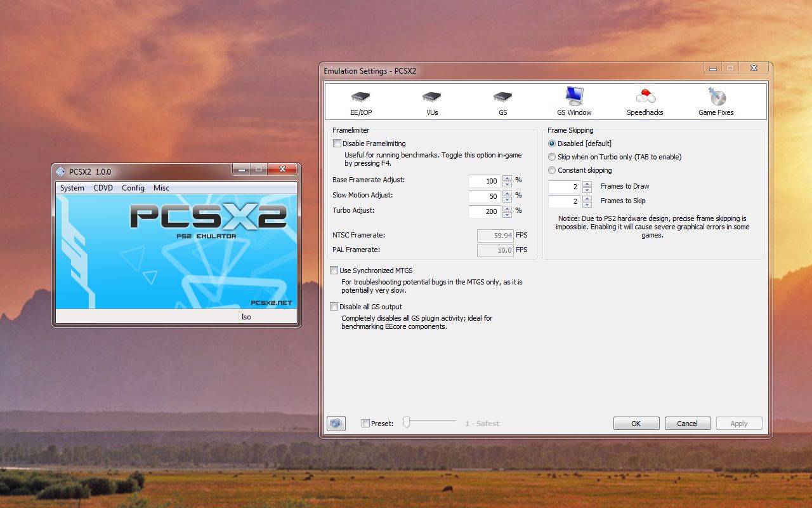Click Frames to Draw input field
Viewport: 812px width, 508px height.
[565, 187]
